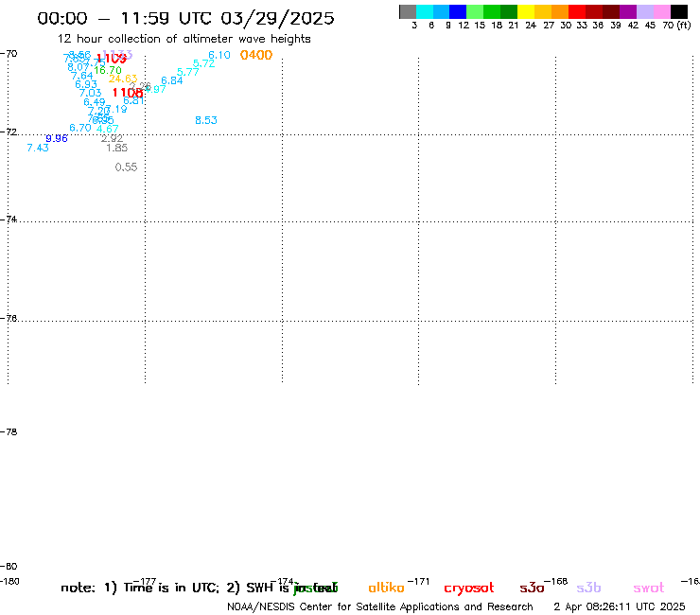Screen dimensions: 700x615
Task: Select the cyan swatch in the wave height legend
Action: [x=425, y=11]
